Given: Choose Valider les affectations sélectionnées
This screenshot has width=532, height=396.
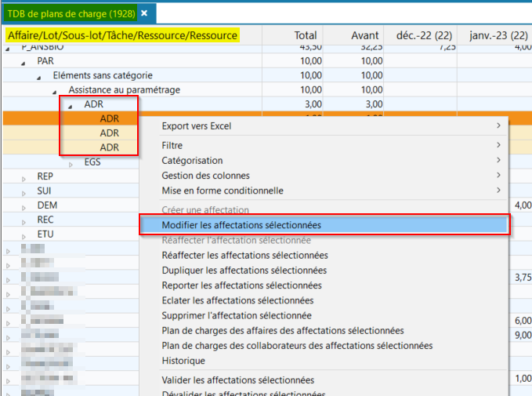Looking at the screenshot, I should pos(324,380).
